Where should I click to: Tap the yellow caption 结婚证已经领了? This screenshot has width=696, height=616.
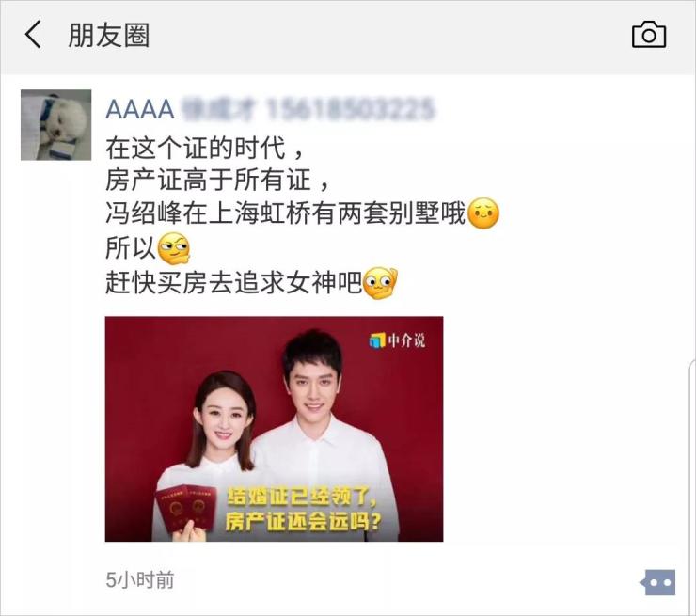[x=302, y=498]
